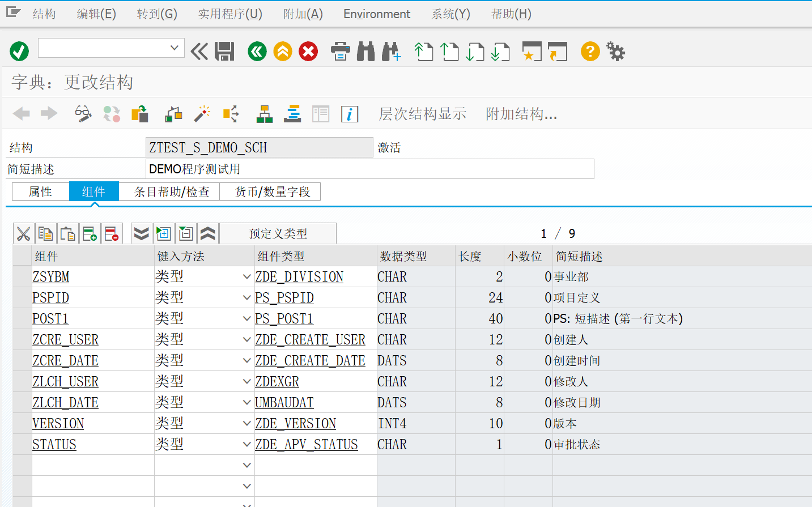Viewport: 812px width, 507px height.
Task: Click the Cut scissors icon in table toolbar
Action: 24,233
